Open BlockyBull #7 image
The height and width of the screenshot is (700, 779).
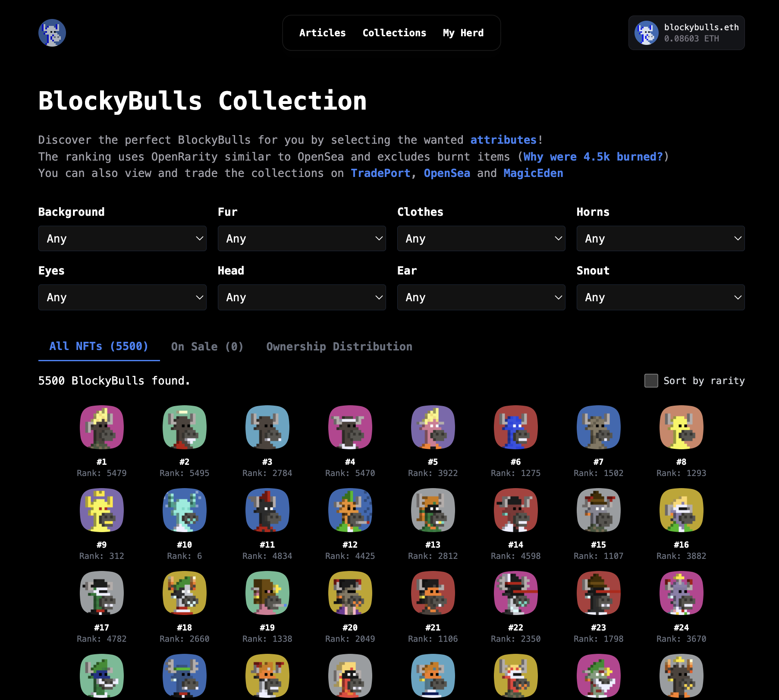[x=599, y=427]
